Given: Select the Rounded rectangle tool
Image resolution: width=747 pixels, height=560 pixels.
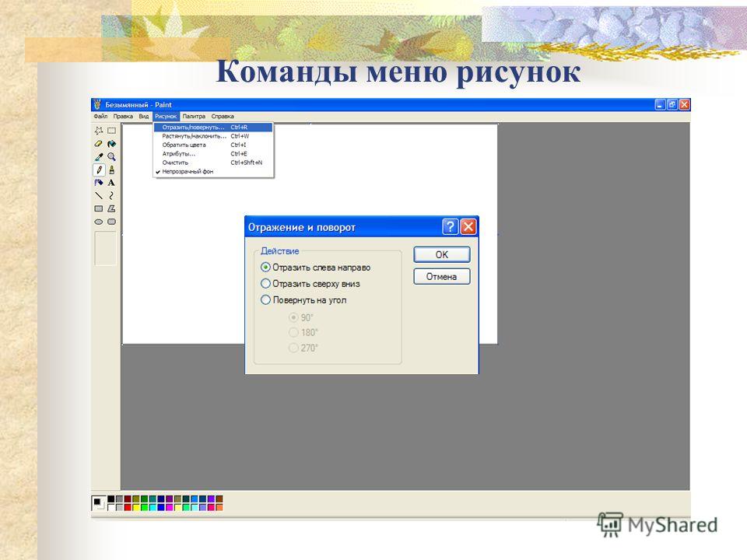Looking at the screenshot, I should [x=111, y=222].
